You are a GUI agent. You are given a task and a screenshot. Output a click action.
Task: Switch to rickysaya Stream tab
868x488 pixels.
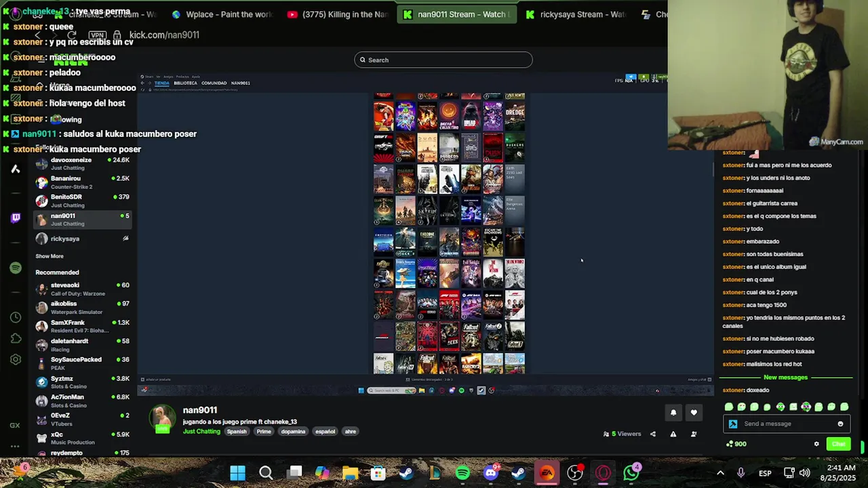[x=575, y=14]
